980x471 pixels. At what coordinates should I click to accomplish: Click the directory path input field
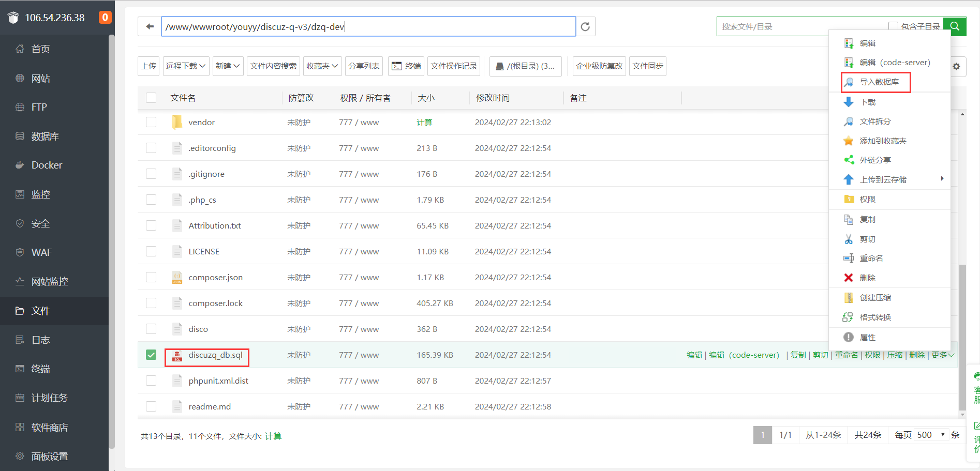click(368, 26)
